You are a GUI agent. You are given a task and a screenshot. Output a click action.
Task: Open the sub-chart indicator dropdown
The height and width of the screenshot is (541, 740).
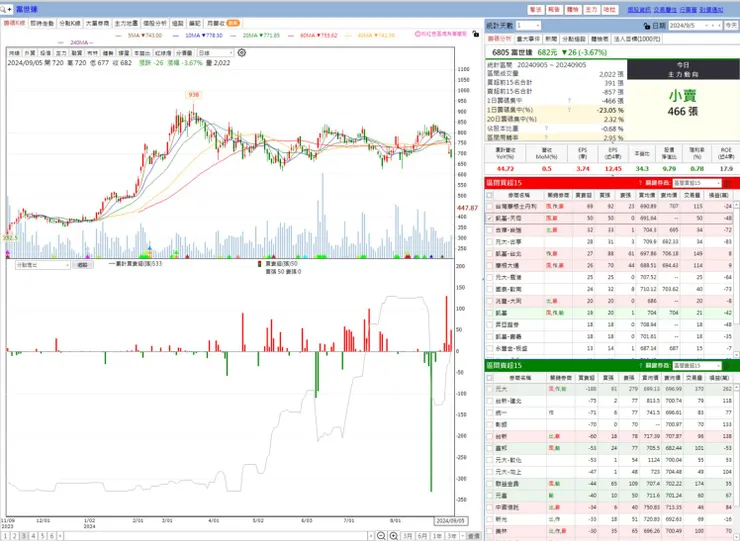click(42, 265)
